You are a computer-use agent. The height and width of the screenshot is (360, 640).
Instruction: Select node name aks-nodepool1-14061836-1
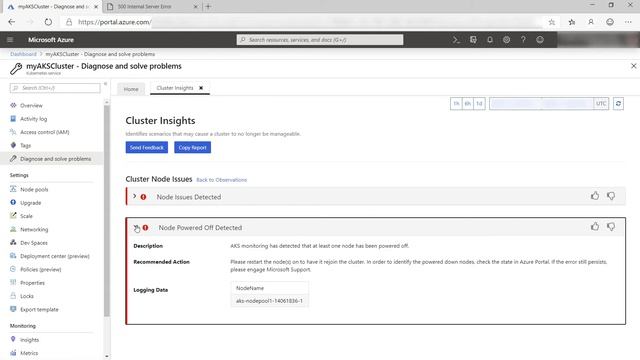tap(269, 301)
